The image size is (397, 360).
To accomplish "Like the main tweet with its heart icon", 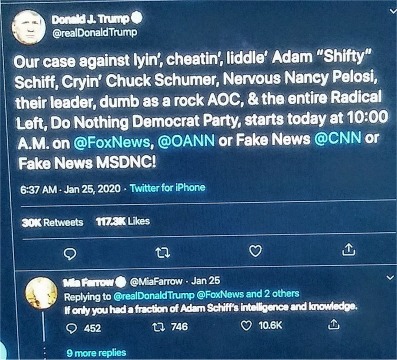I will coord(256,251).
